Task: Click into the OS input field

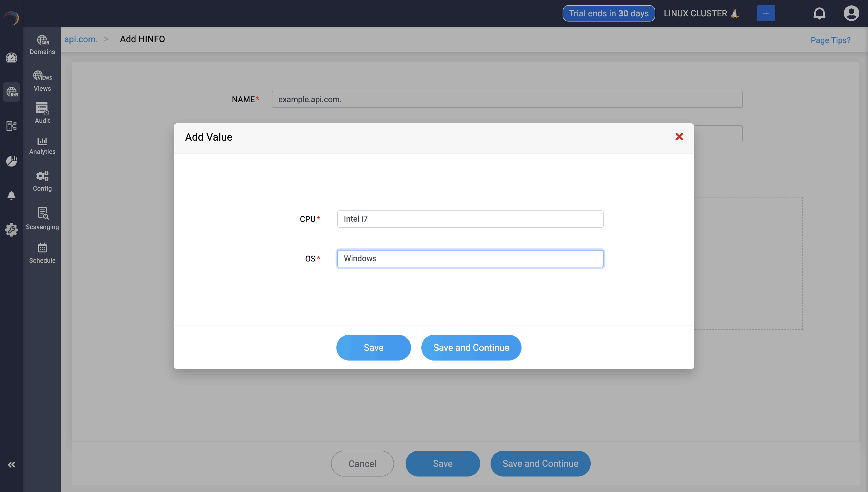Action: pos(470,259)
